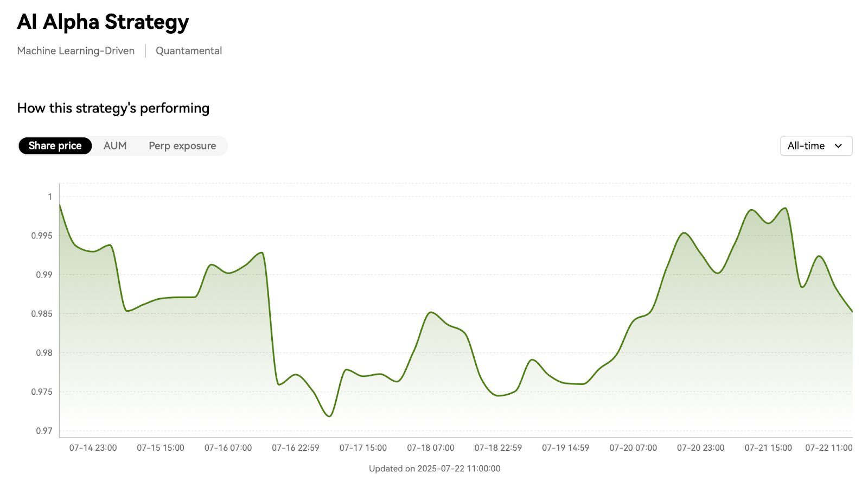Click the y-axis label 0.975
The width and height of the screenshot is (868, 486).
[42, 392]
